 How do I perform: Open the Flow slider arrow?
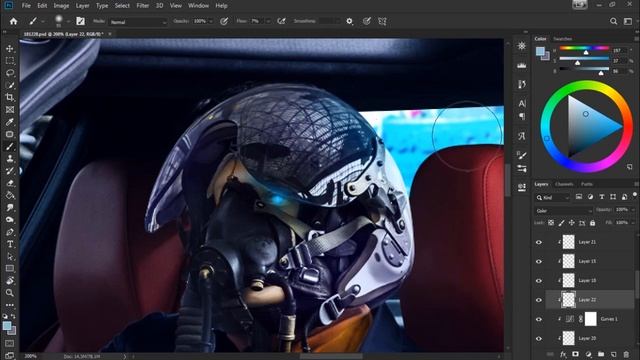[268, 21]
